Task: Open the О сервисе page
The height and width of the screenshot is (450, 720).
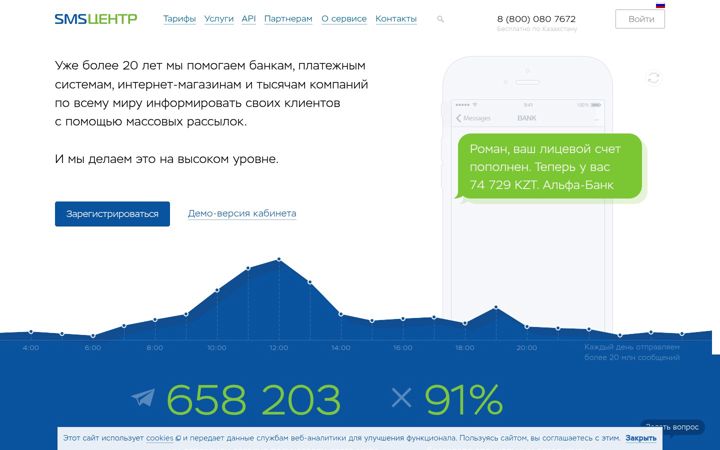Action: [344, 19]
